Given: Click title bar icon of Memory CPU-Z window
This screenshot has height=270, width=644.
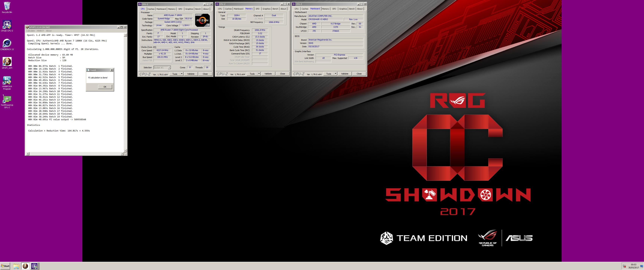Looking at the screenshot, I should (217, 4).
